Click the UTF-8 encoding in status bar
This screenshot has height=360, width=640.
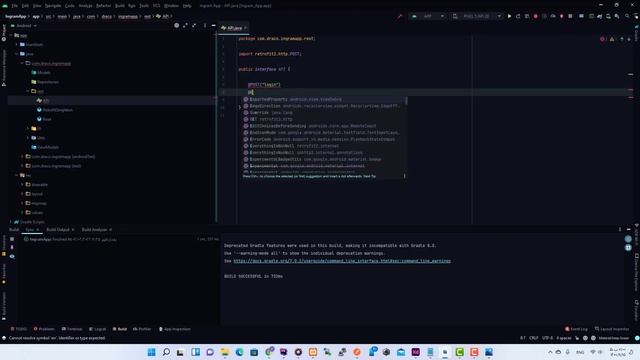(547, 338)
